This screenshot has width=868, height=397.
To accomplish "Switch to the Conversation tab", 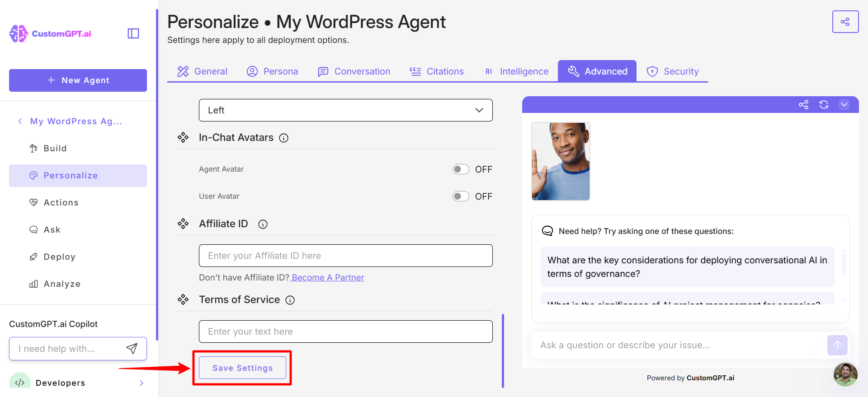I will tap(354, 71).
